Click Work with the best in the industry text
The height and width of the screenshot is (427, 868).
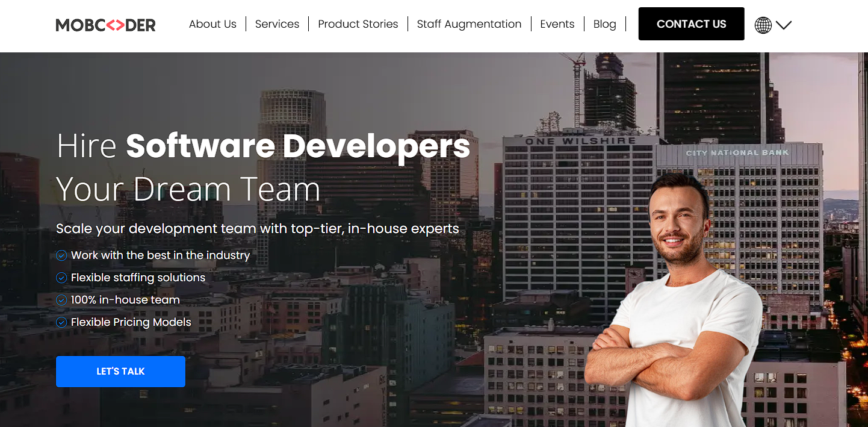(160, 255)
